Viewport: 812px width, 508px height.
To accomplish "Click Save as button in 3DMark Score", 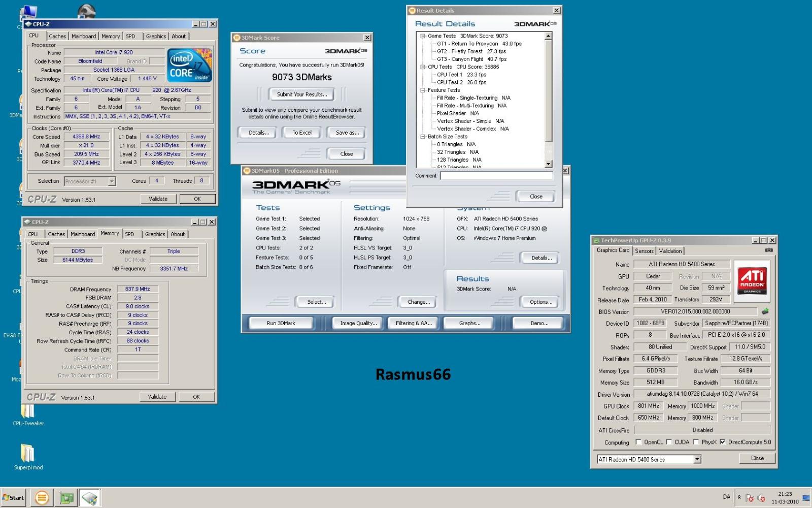I will (347, 133).
